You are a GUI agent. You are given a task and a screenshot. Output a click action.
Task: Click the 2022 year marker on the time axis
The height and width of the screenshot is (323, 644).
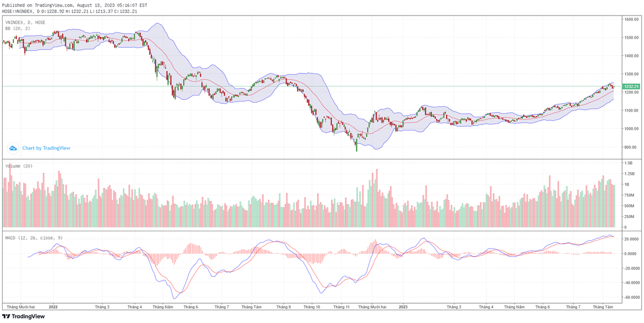pos(53,307)
